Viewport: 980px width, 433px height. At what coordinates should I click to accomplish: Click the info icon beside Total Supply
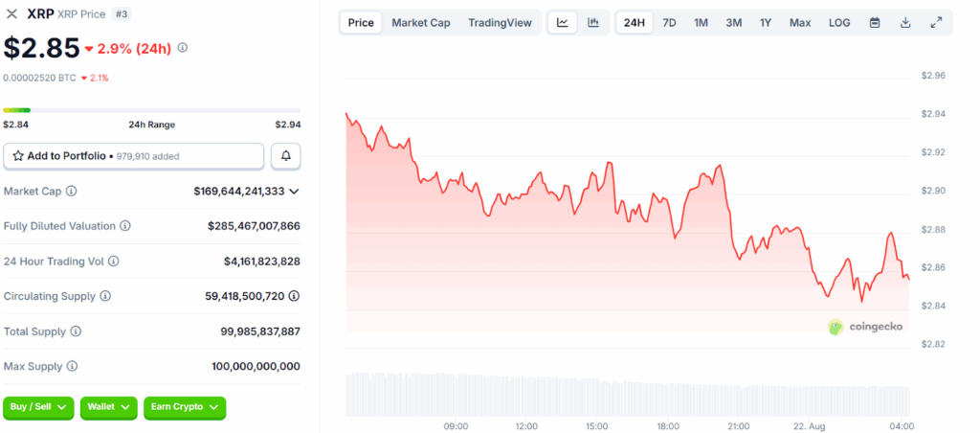click(x=76, y=331)
